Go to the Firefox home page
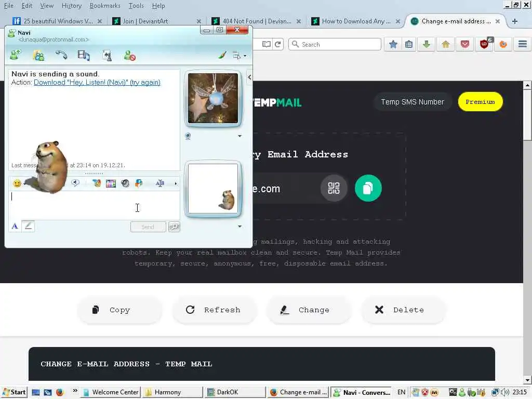This screenshot has height=399, width=532. click(x=445, y=44)
